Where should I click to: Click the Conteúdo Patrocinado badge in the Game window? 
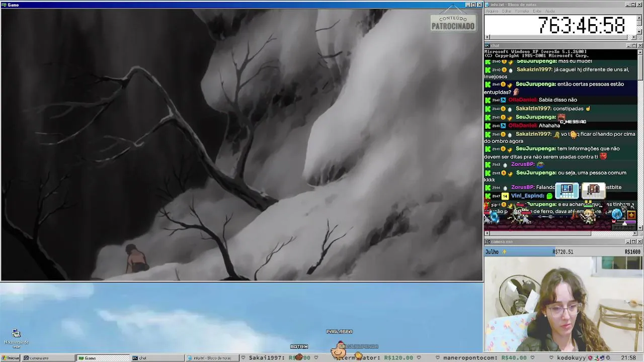453,23
